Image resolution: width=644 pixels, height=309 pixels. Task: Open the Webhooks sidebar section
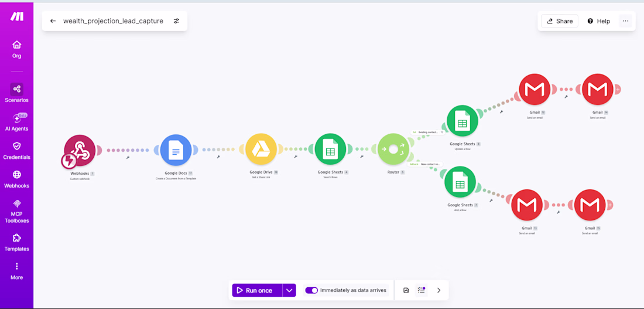click(x=17, y=179)
